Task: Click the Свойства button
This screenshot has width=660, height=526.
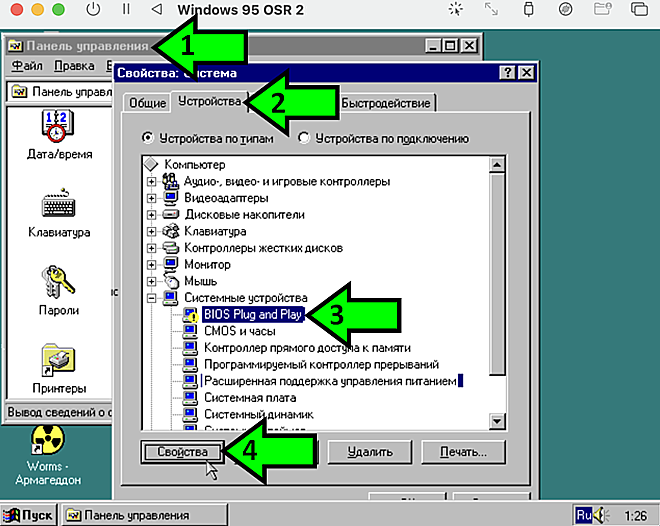Action: (x=182, y=452)
